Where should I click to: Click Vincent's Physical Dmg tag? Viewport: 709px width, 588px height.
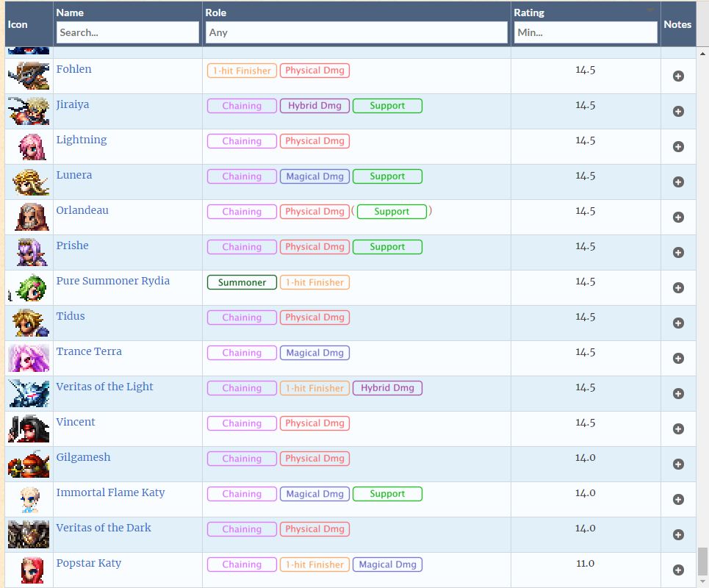314,423
